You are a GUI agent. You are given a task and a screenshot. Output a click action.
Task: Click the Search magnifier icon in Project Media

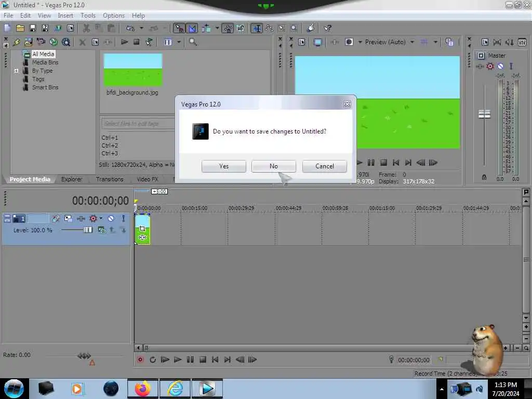193,42
